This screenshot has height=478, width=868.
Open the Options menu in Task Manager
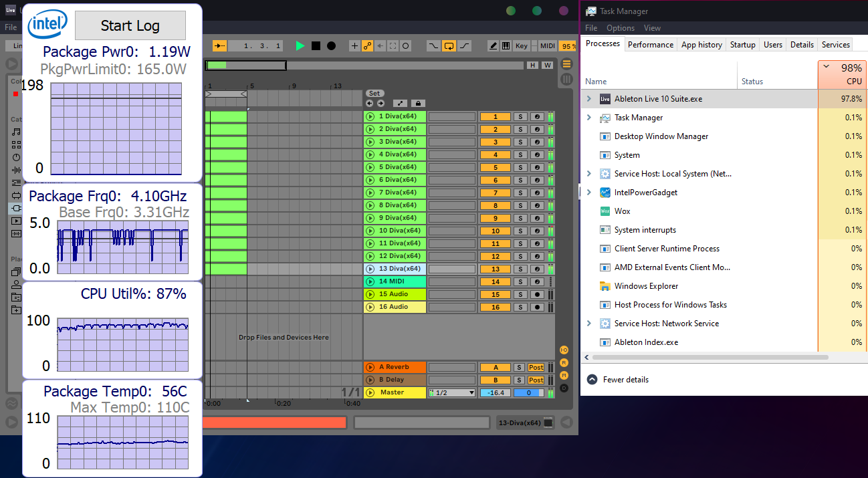(620, 28)
